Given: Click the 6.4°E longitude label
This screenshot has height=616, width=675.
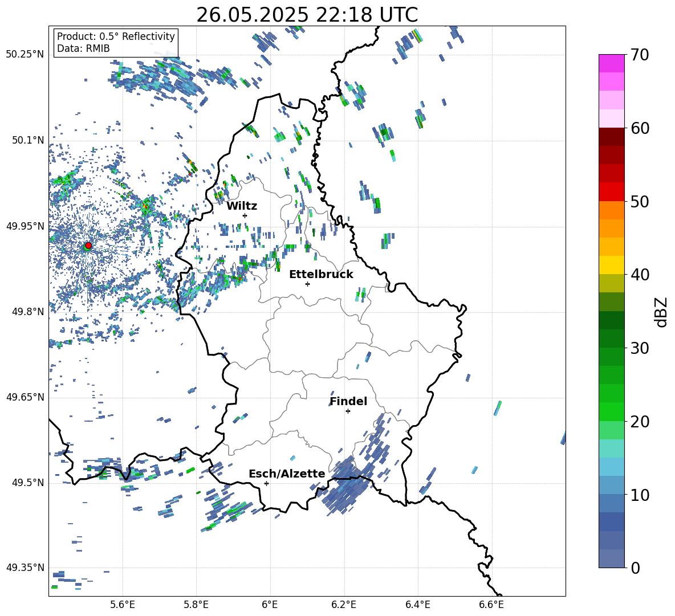Looking at the screenshot, I should 417,605.
